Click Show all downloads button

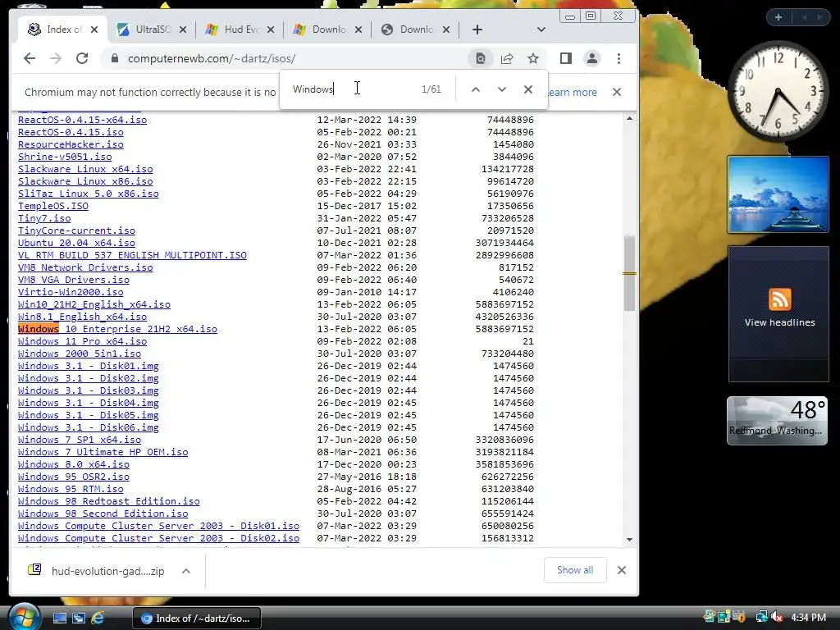click(575, 570)
